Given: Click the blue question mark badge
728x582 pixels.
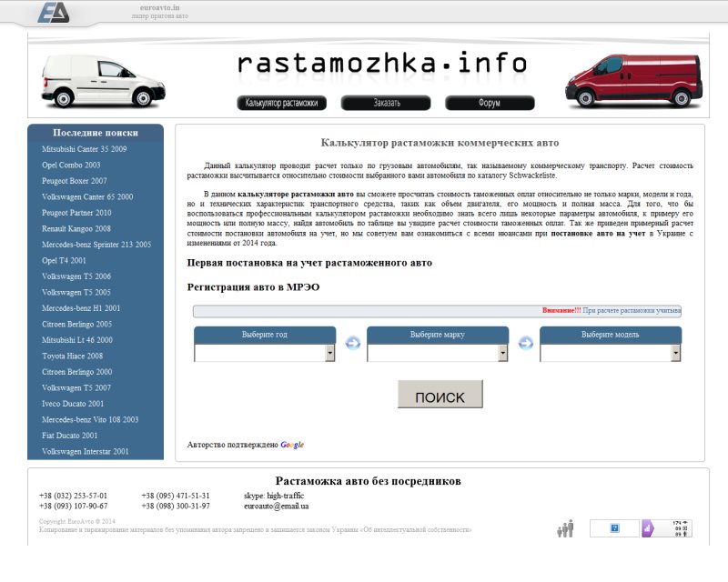Looking at the screenshot, I should tap(615, 528).
